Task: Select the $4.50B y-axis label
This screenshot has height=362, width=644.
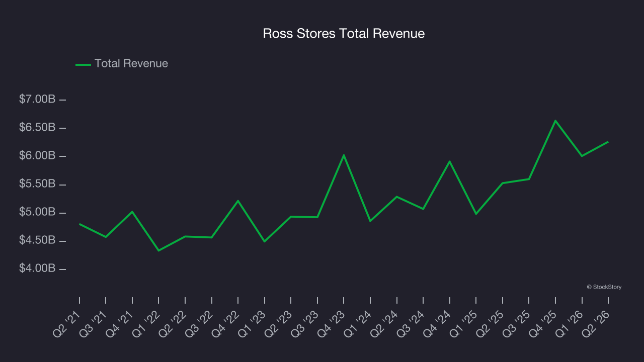Action: coord(37,241)
